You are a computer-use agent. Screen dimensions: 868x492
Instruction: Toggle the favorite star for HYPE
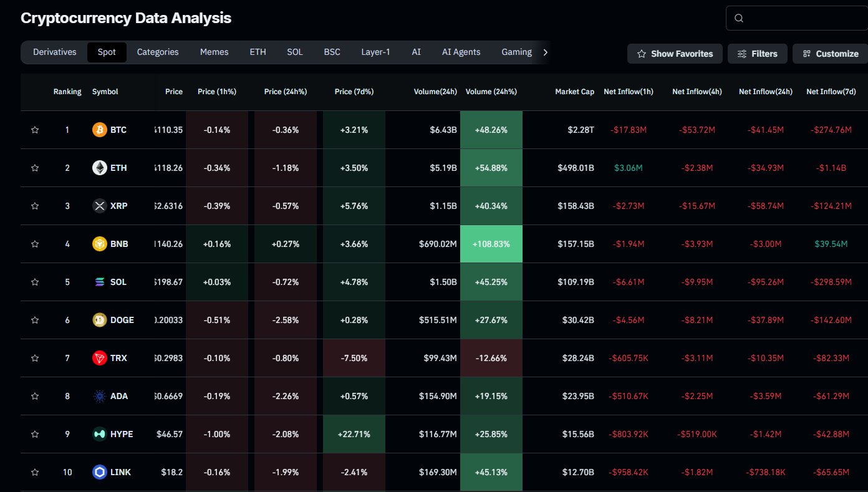[35, 434]
